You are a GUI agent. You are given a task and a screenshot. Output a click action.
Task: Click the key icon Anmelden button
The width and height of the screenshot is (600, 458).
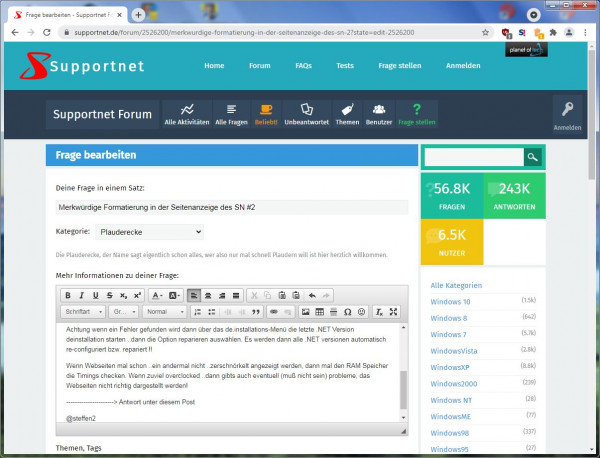tap(567, 115)
